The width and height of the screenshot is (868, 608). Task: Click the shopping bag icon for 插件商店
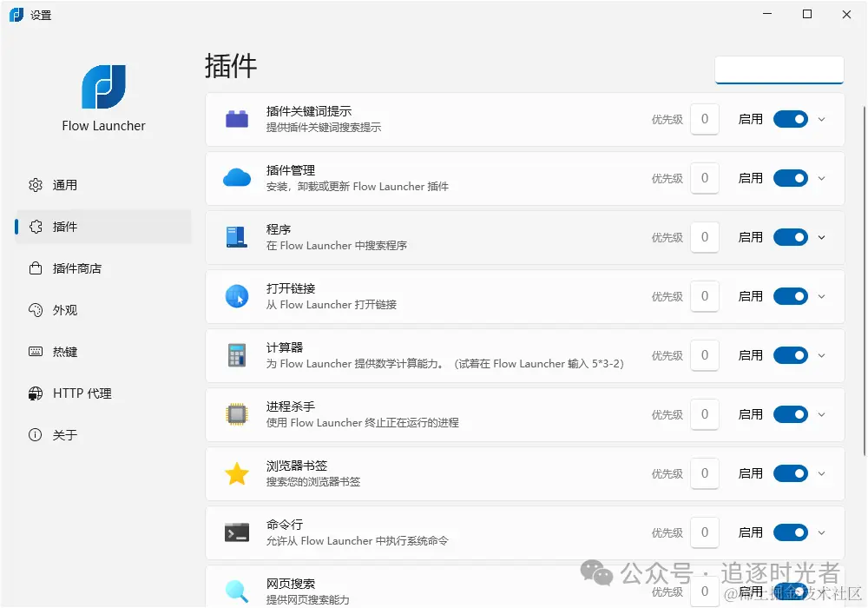point(36,268)
